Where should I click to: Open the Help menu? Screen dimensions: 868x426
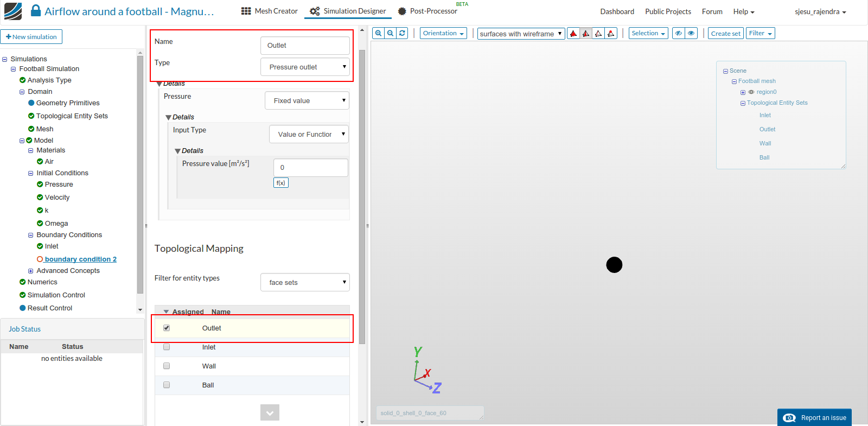[744, 11]
